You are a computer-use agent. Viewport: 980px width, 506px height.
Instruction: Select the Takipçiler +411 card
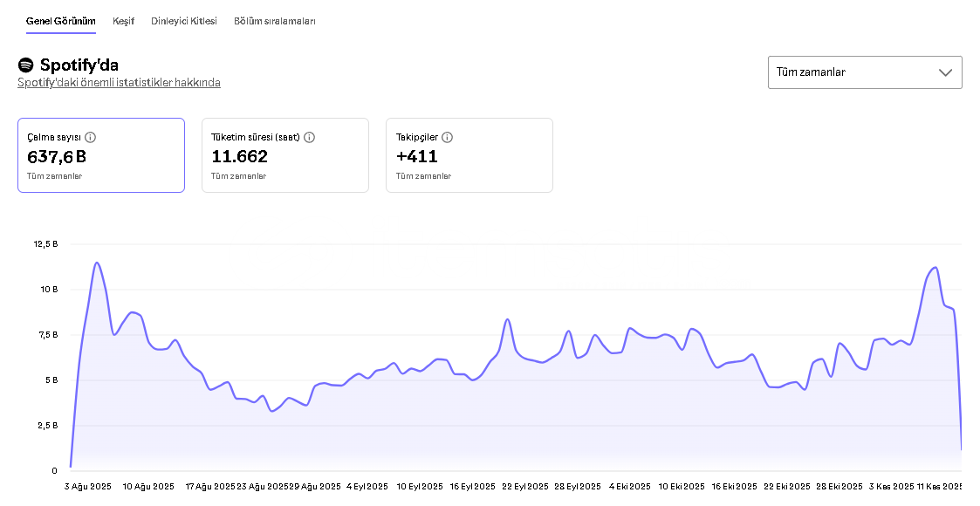pyautogui.click(x=469, y=155)
